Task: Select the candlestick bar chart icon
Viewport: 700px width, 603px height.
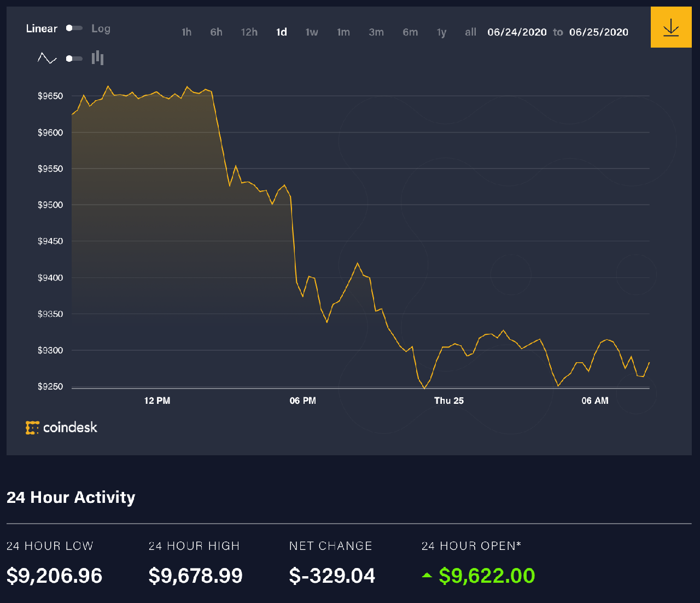Action: tap(98, 57)
